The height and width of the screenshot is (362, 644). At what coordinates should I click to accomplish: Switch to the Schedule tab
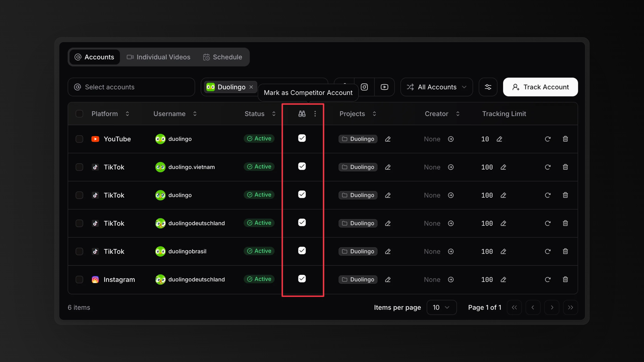(x=222, y=57)
